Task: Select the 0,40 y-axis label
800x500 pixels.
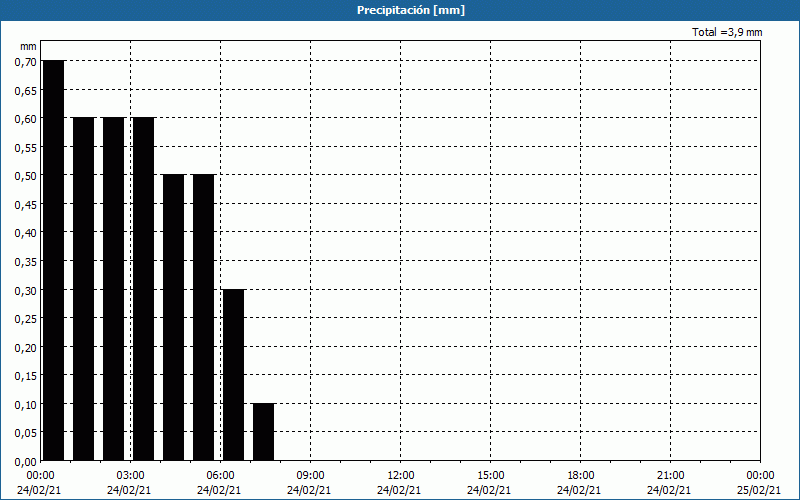Action: 26,233
